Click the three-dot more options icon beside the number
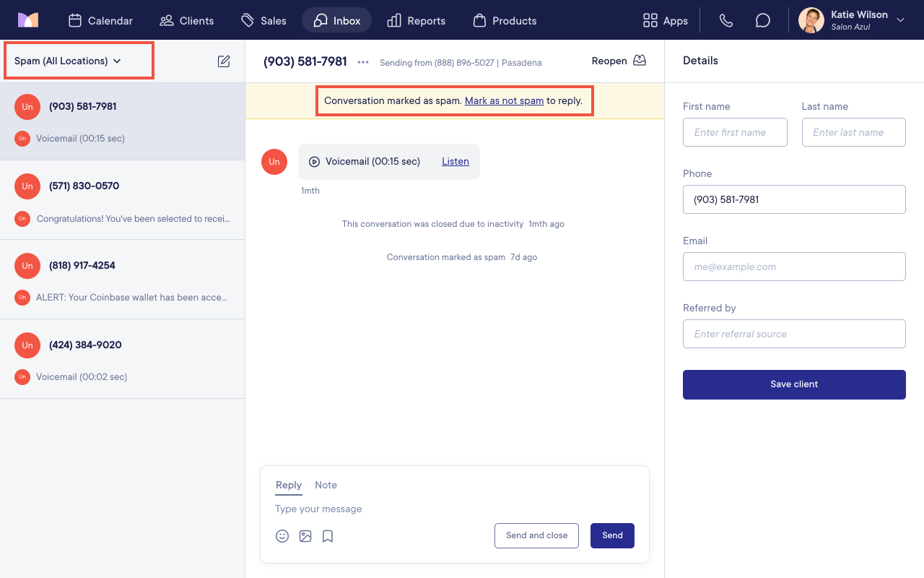Screen dimensions: 924x578 click(x=363, y=62)
